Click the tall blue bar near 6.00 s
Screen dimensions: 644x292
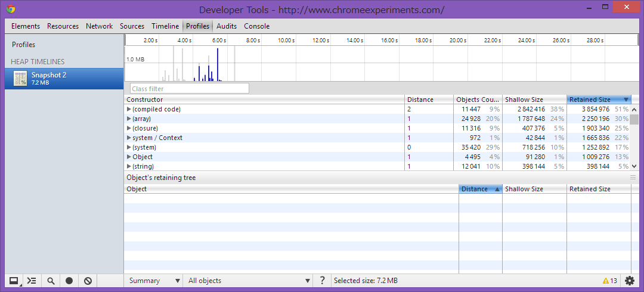[218, 64]
